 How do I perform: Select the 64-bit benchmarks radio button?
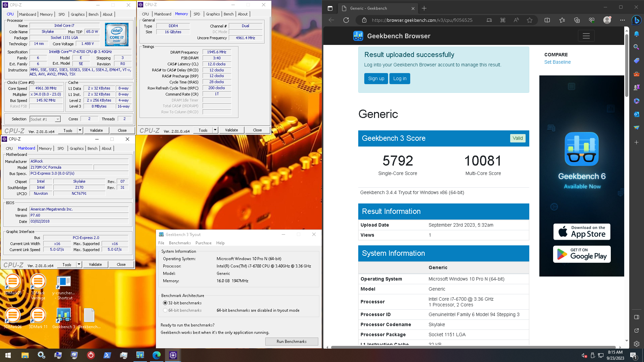point(165,310)
